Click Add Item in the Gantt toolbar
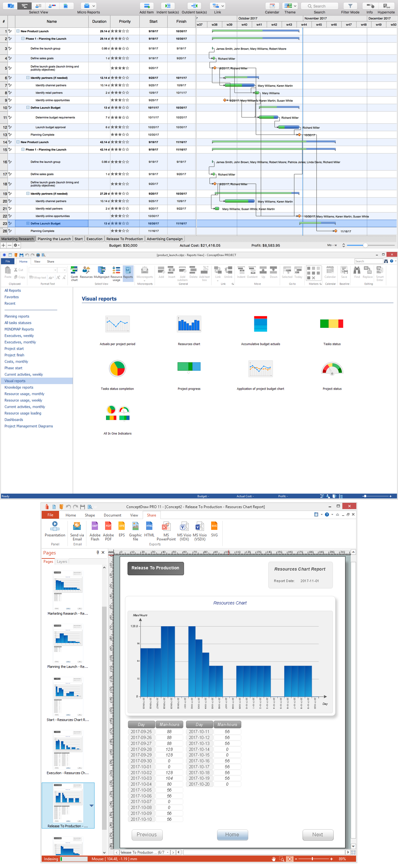Viewport: 398px width, 868px height. point(146,6)
